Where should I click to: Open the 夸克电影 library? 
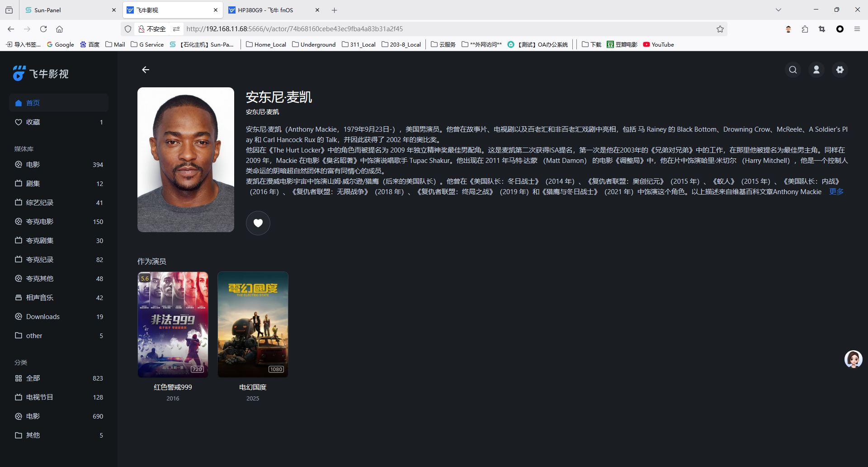click(x=59, y=222)
